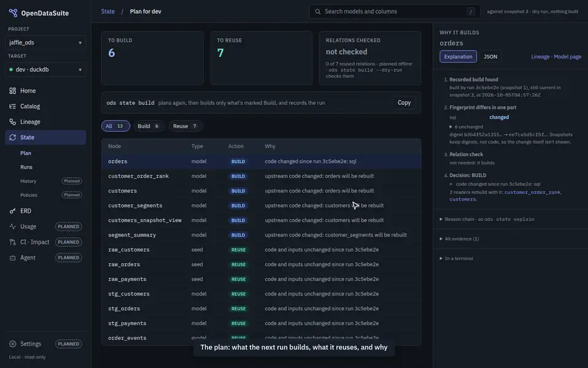
Task: Follow the customers reader link
Action: [x=463, y=199]
